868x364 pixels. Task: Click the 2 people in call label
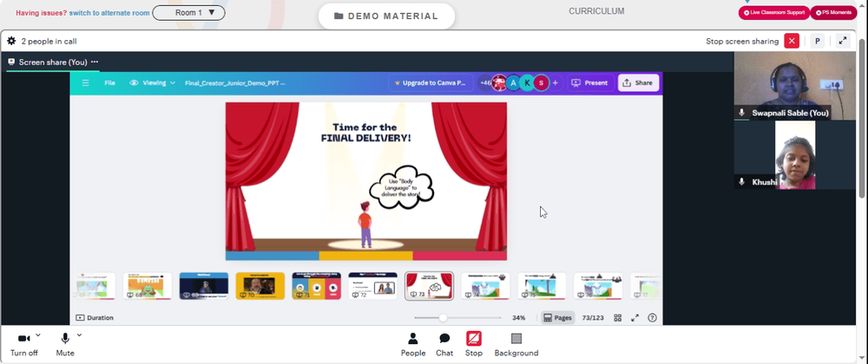(49, 41)
